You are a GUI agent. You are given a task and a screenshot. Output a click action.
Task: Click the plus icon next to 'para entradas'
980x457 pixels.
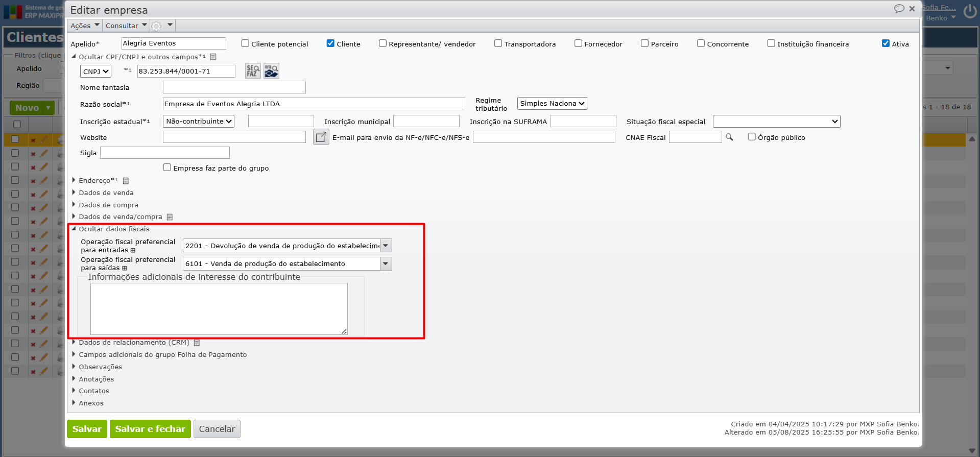(133, 250)
